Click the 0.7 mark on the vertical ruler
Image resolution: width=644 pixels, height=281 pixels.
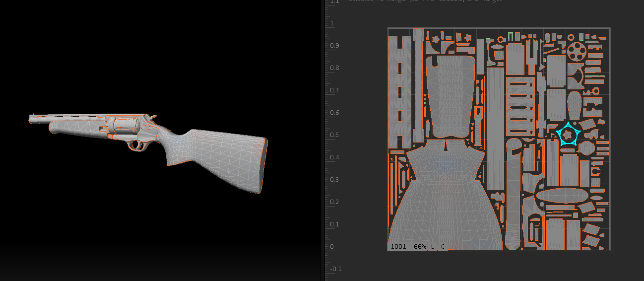335,90
